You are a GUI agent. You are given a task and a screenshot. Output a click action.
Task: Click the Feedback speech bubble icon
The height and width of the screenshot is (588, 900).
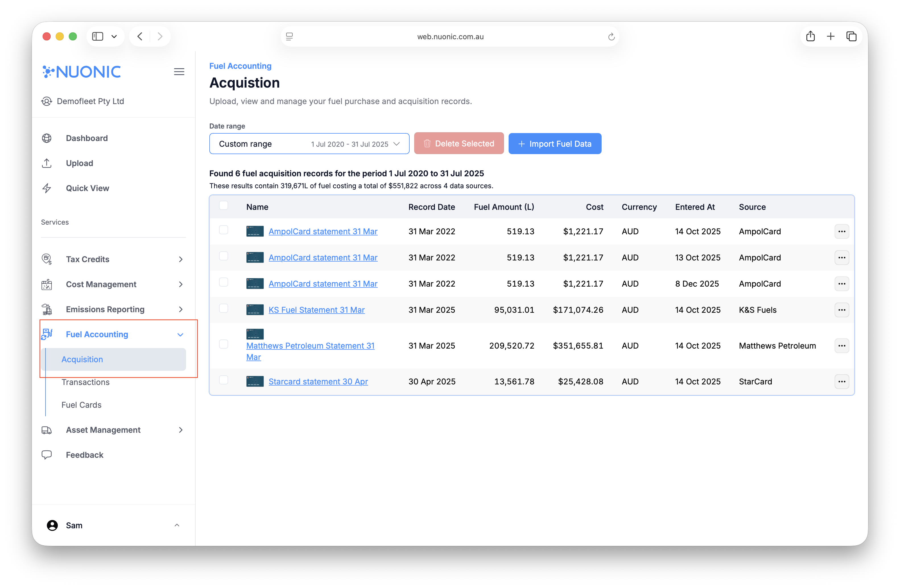tap(47, 455)
